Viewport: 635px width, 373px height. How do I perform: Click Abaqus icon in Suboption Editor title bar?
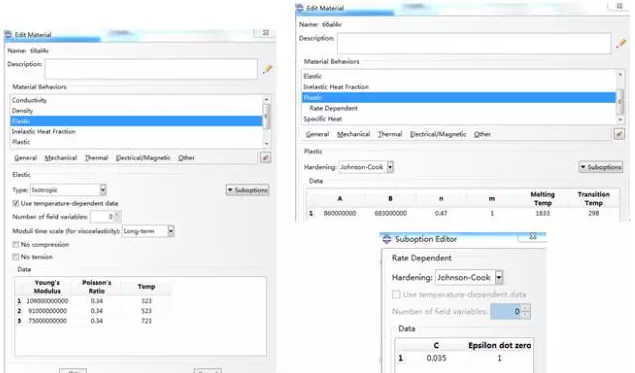point(387,239)
